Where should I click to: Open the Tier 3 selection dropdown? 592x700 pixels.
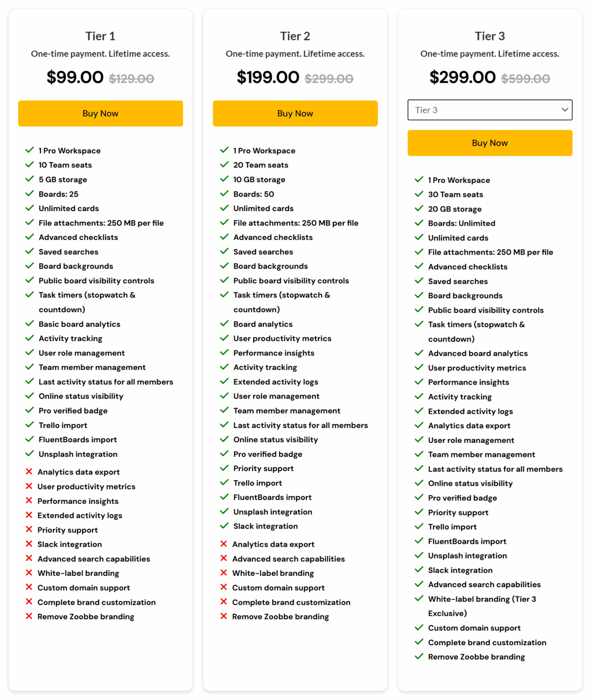point(489,110)
